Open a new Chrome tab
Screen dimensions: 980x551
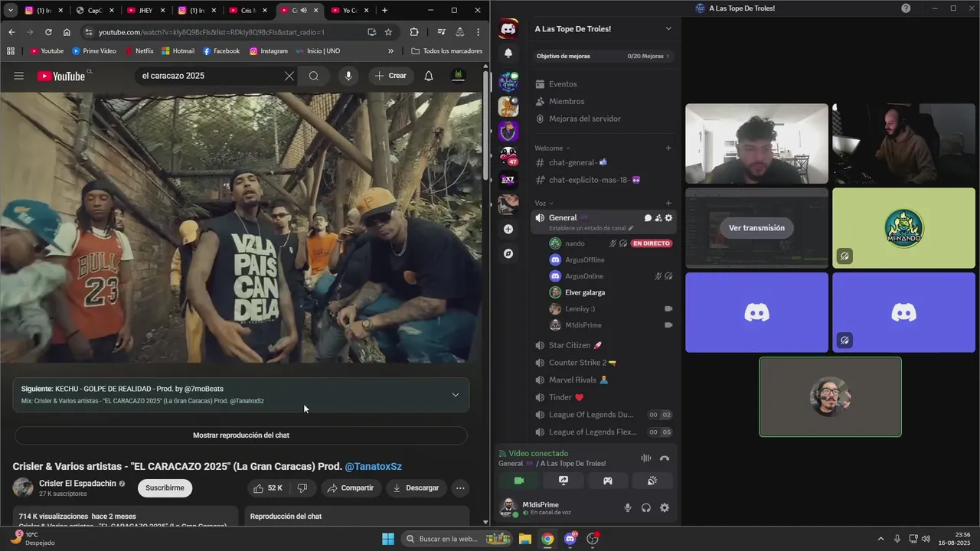tap(384, 11)
